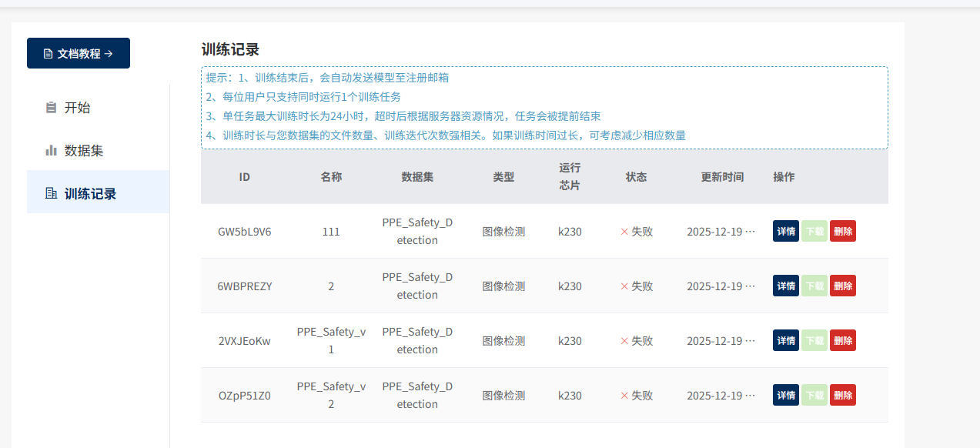The image size is (980, 448).
Task: Click the 更新时间 column header
Action: [721, 177]
